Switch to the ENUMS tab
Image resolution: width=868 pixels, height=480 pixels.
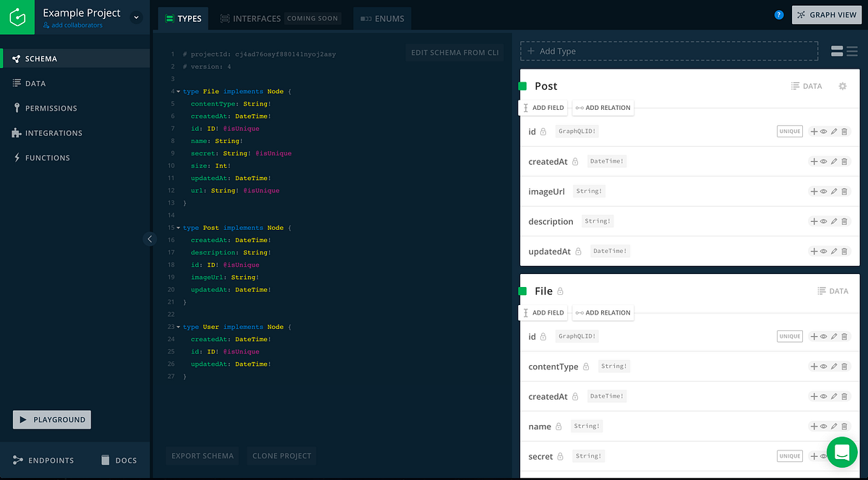tap(382, 18)
